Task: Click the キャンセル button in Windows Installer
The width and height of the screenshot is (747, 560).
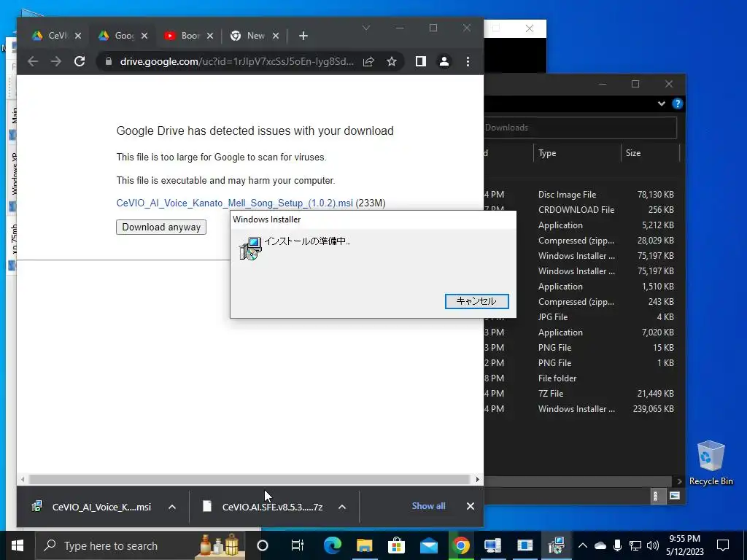Action: point(476,301)
